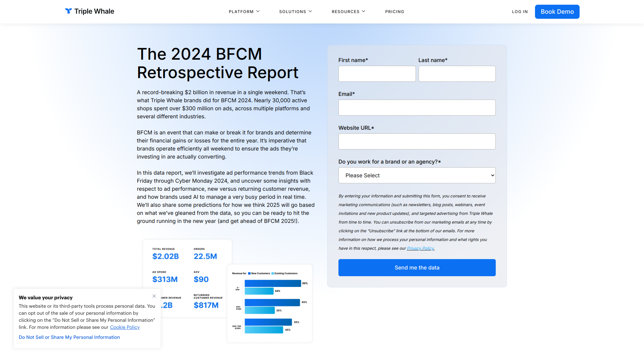
Task: Click the $817M returning revenue value
Action: [x=206, y=305]
